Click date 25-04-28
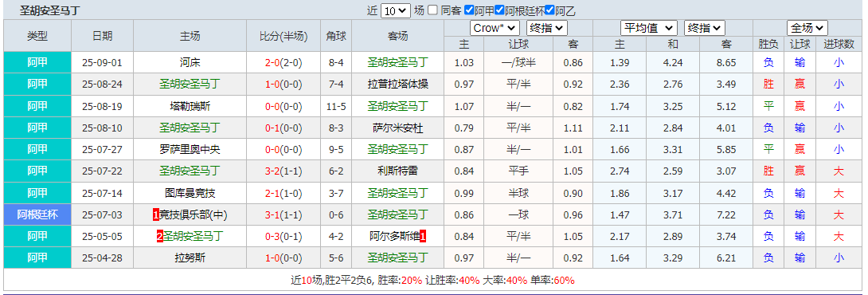Image resolution: width=868 pixels, height=295 pixels. [103, 258]
